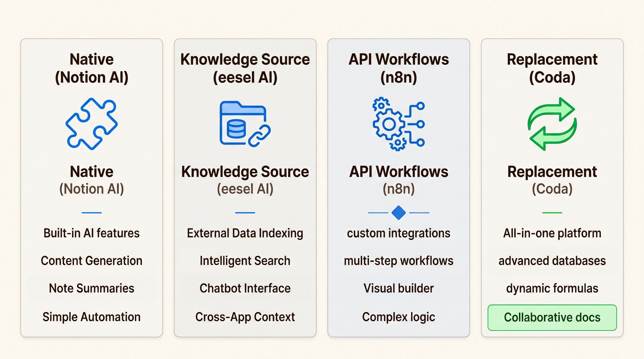The height and width of the screenshot is (359, 644).
Task: Pick Simple Automation entry
Action: tap(92, 317)
